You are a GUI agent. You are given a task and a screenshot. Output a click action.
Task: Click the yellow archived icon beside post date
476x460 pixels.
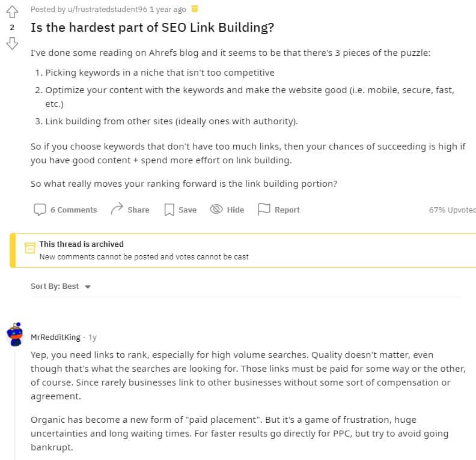pyautogui.click(x=195, y=9)
